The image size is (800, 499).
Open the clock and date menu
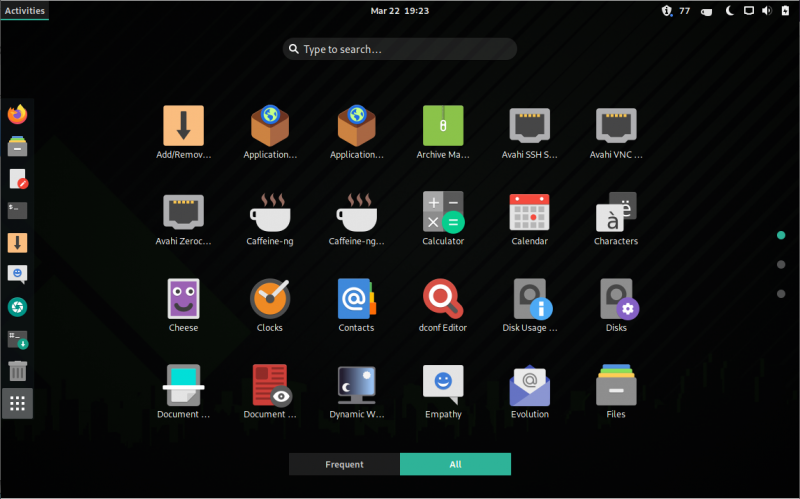coord(399,11)
